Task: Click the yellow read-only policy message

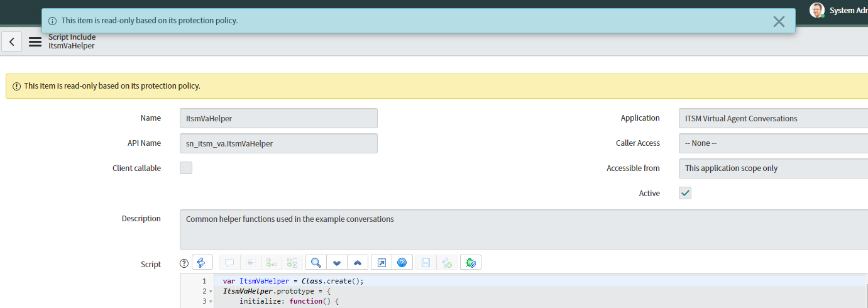Action: 112,85
